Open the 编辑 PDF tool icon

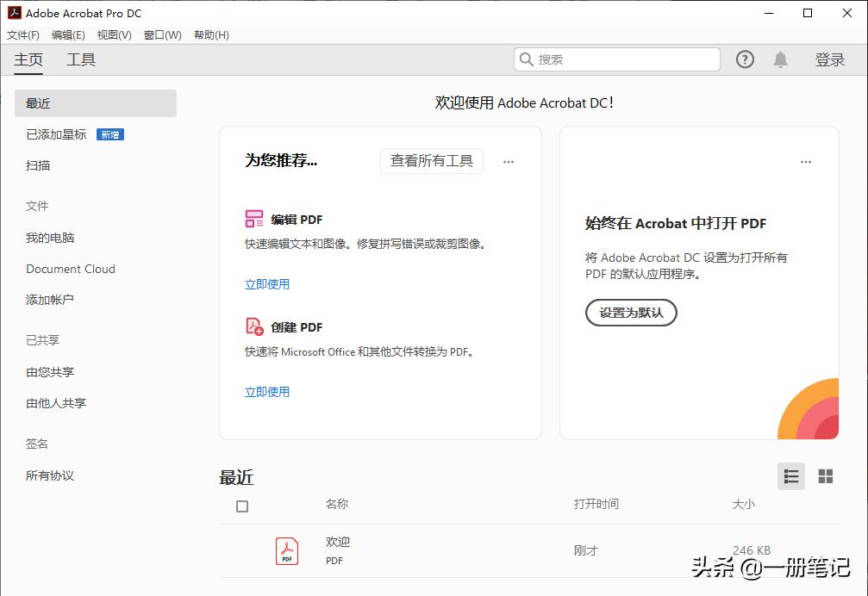point(255,220)
